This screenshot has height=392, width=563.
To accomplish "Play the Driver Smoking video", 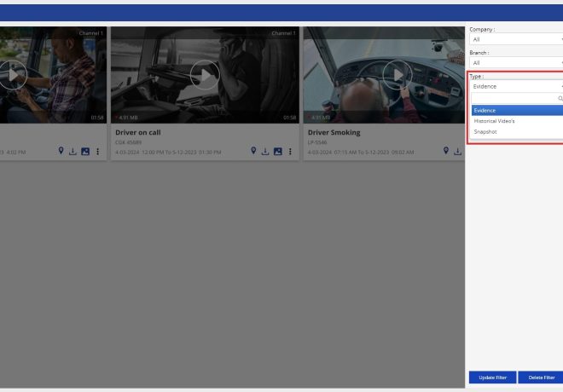I will tap(397, 75).
